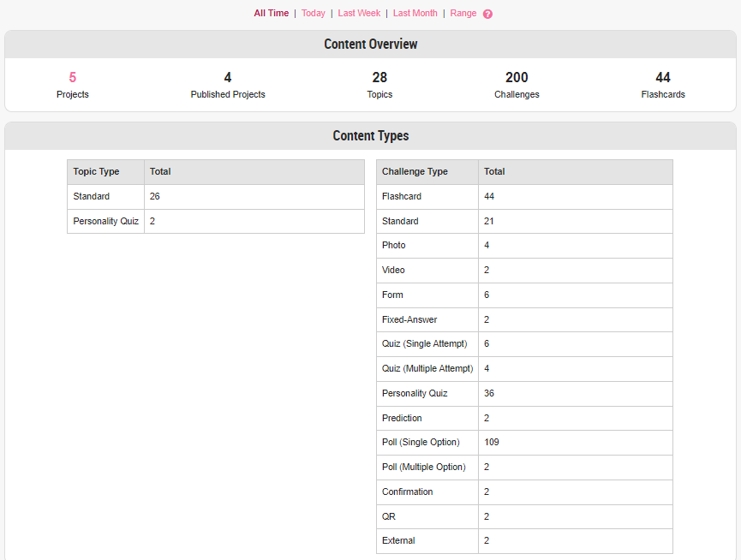Viewport: 741px width, 560px height.
Task: Select the Personality Quiz total 36
Action: coord(576,393)
